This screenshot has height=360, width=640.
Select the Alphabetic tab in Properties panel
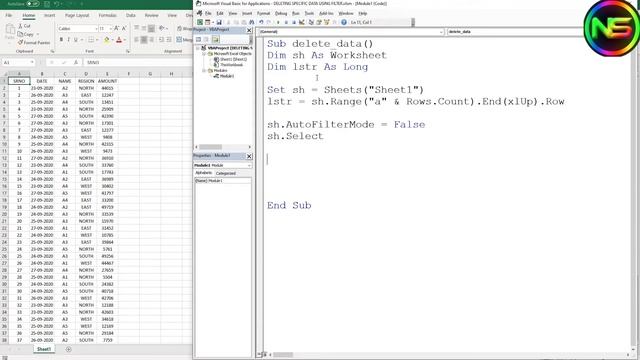[x=204, y=173]
